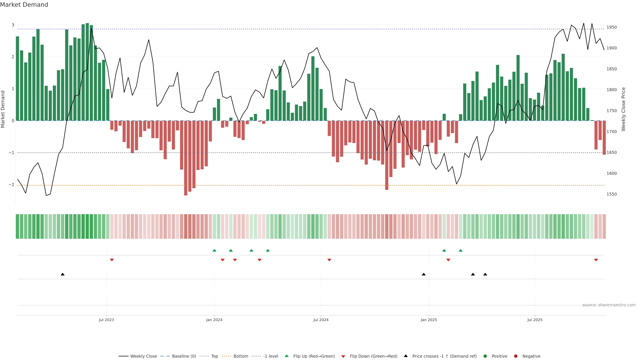
Task: Click the first dark green heatmap strip cell
Action: click(x=17, y=226)
